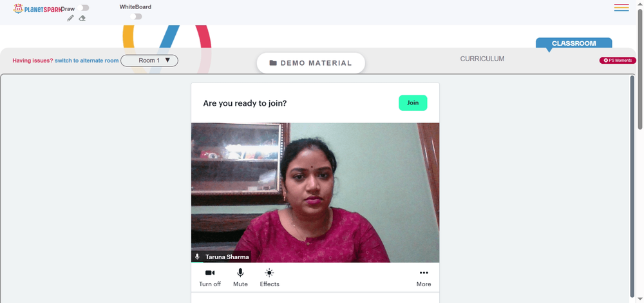Turn off the camera
This screenshot has width=644, height=303.
(210, 278)
